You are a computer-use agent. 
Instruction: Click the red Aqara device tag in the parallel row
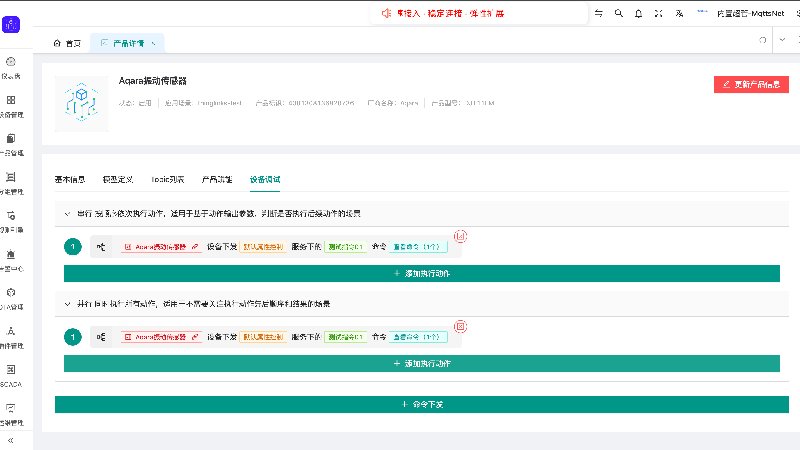pos(161,337)
